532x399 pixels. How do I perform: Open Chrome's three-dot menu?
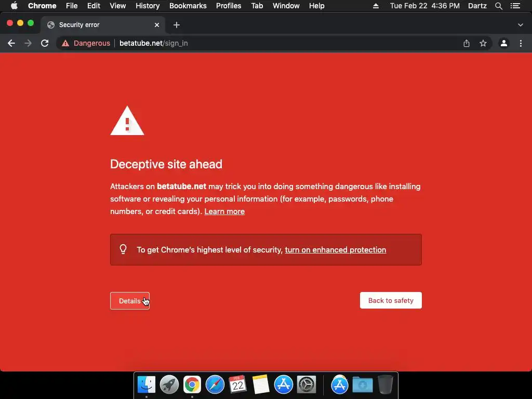click(x=521, y=43)
